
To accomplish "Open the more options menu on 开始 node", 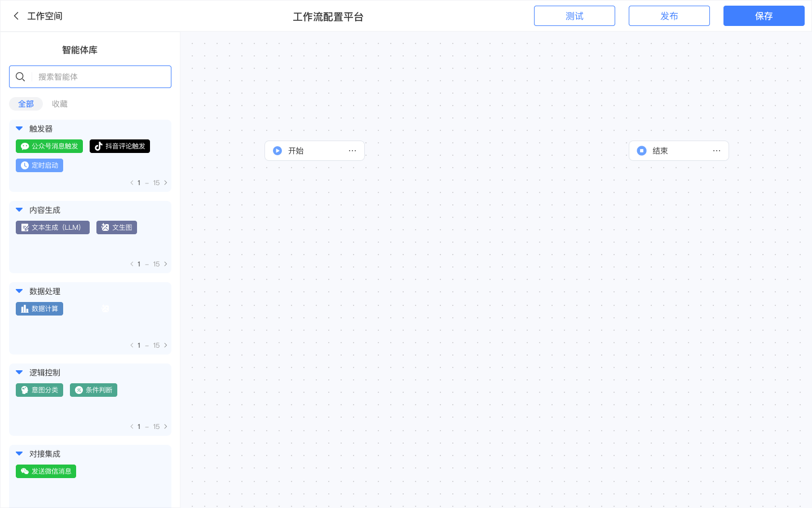I will pyautogui.click(x=352, y=151).
